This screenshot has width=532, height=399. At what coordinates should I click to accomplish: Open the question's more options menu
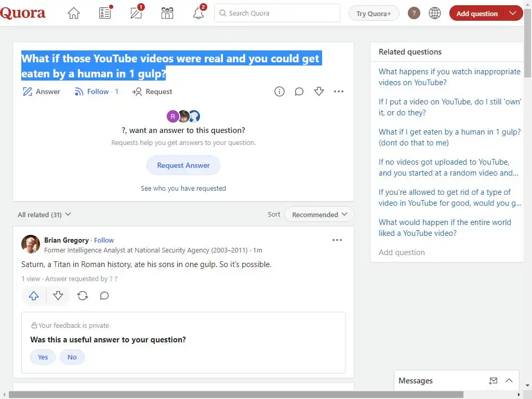coord(339,91)
